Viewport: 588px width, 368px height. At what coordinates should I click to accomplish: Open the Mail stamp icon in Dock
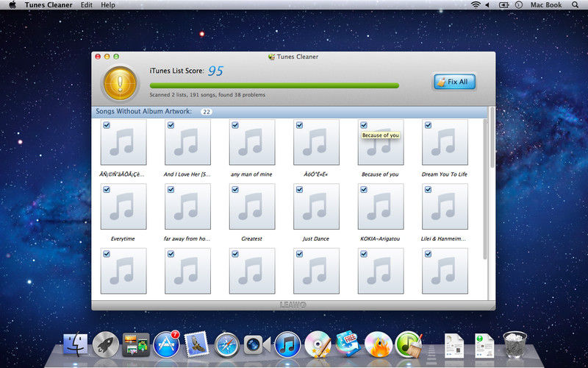(196, 344)
